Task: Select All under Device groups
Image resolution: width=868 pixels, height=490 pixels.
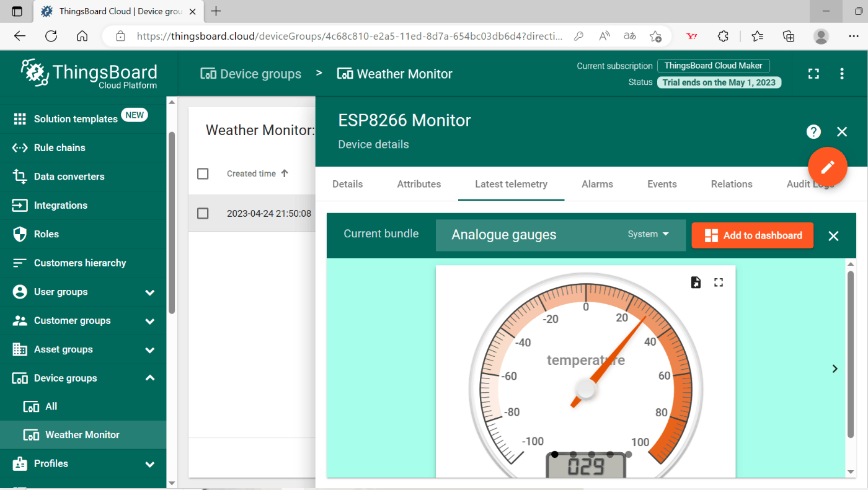Action: point(83,406)
